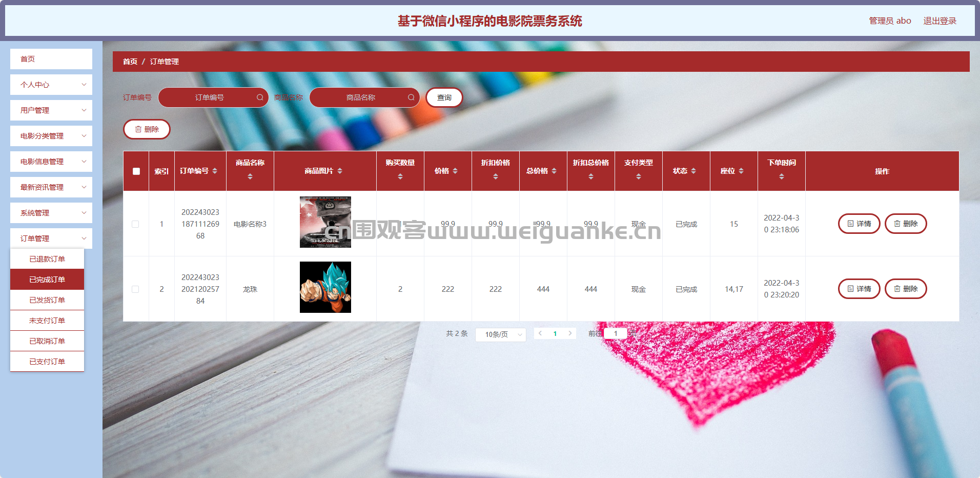Viewport: 980px width, 478px height.
Task: Expand 电影信息管理 sidebar menu
Action: [51, 162]
